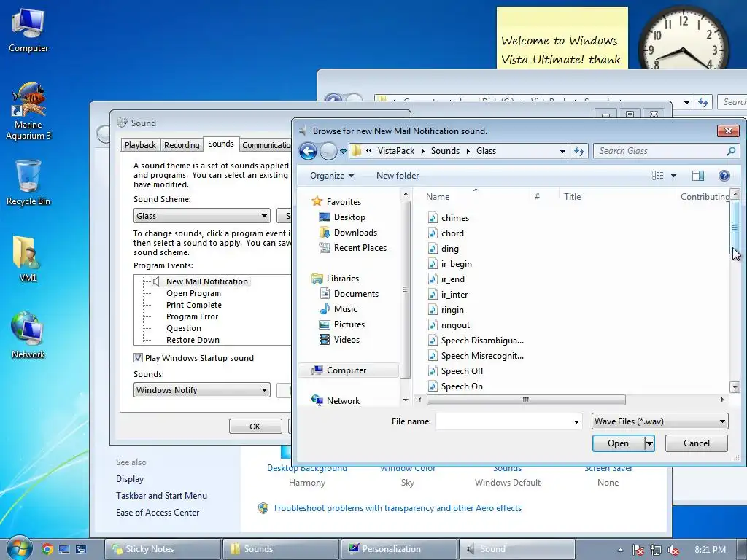Click the Forward arrow in Browse dialog
Image resolution: width=747 pixels, height=560 pixels.
(328, 152)
